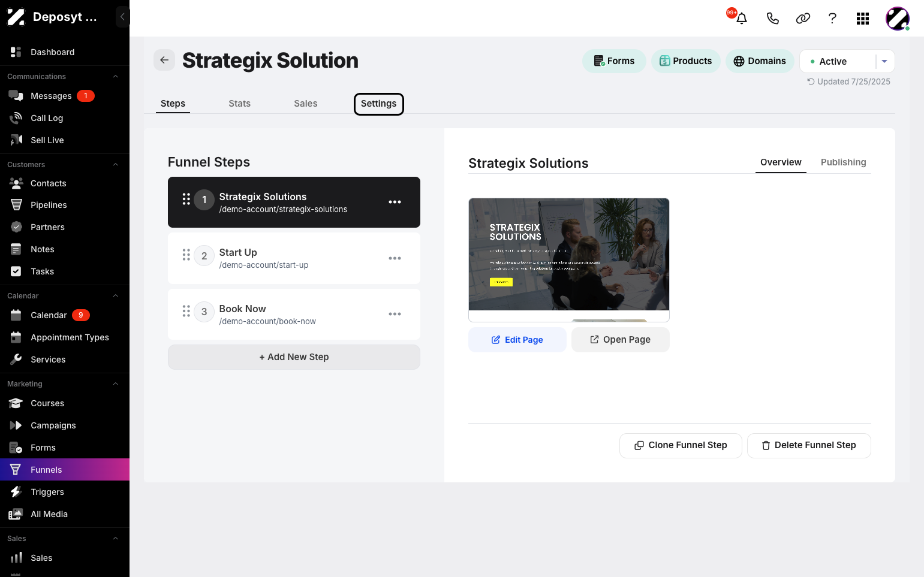The image size is (924, 577).
Task: Open the user profile avatar
Action: tap(898, 19)
